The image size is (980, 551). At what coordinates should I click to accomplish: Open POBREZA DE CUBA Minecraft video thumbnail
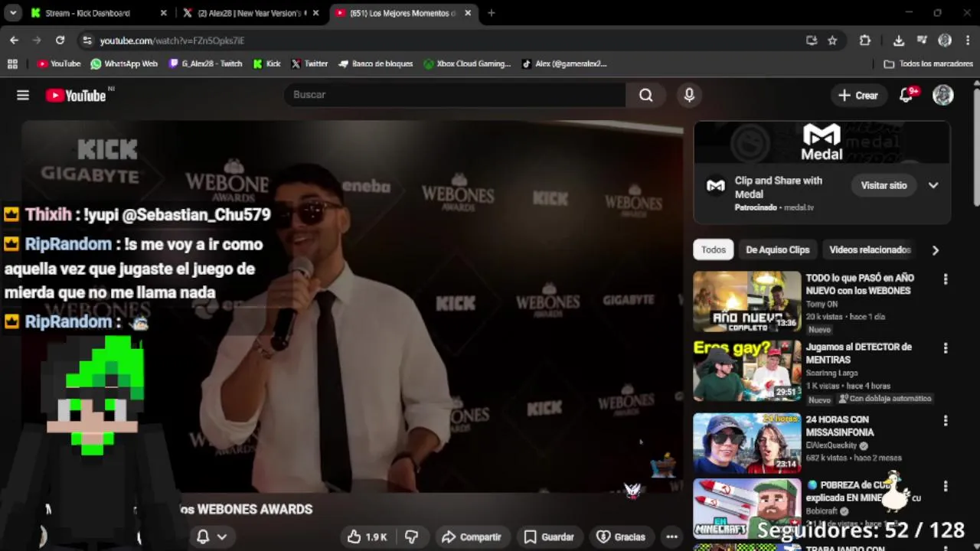point(747,509)
